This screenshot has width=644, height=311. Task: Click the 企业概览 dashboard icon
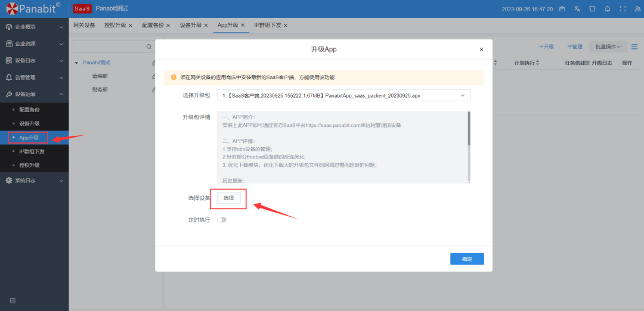[x=8, y=27]
